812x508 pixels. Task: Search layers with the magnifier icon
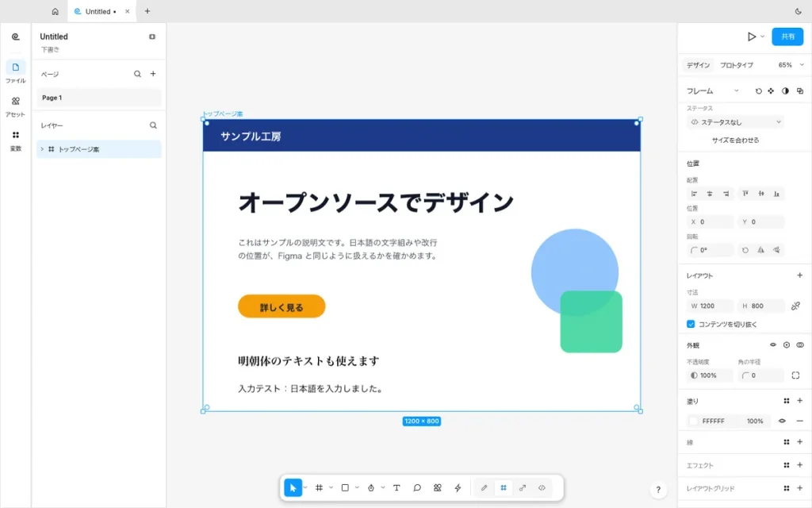tap(153, 125)
